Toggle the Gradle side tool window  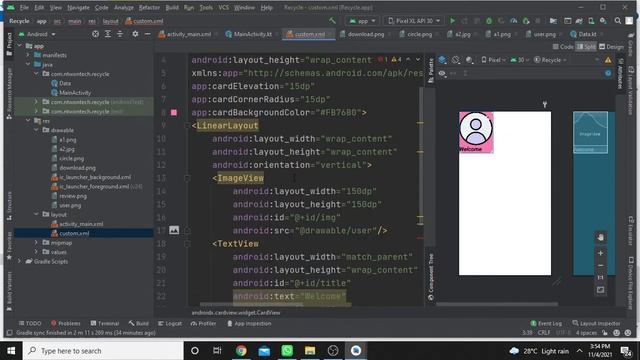tap(631, 46)
